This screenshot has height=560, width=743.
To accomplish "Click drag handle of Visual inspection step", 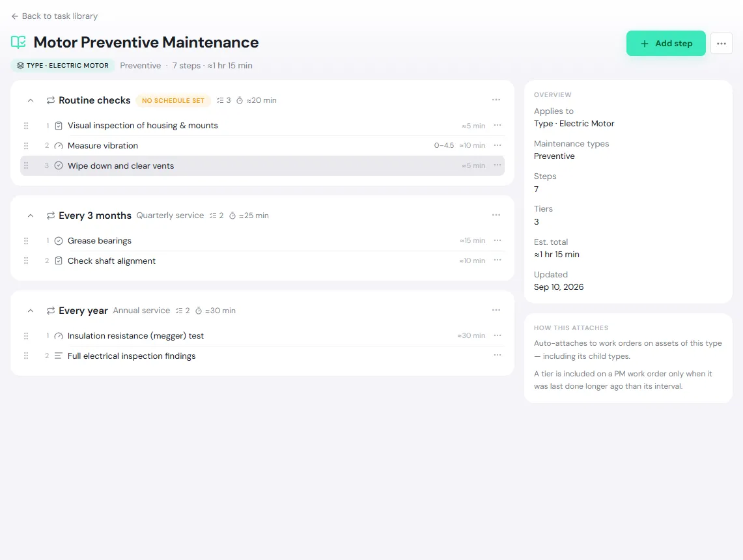I will coord(26,126).
